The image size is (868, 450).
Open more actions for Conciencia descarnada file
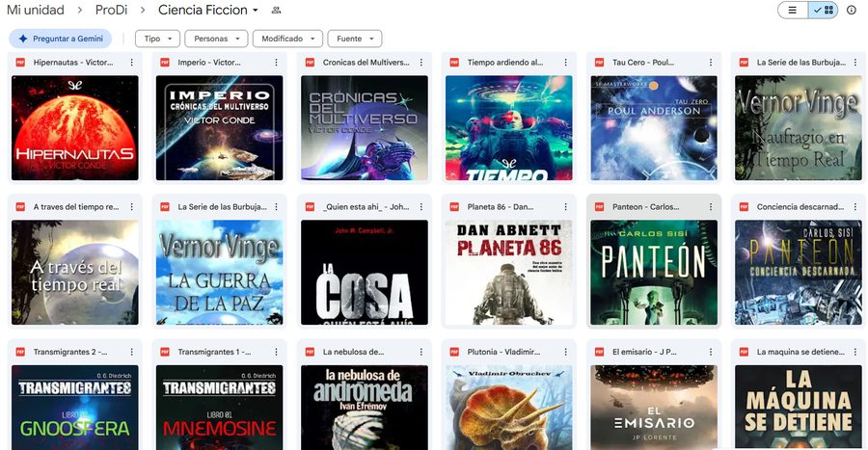855,207
